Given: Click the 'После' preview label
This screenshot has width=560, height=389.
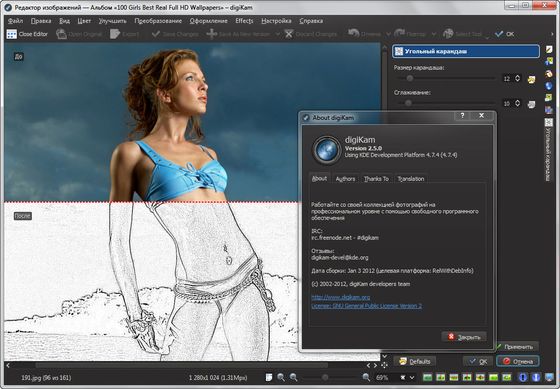Looking at the screenshot, I should pyautogui.click(x=23, y=216).
